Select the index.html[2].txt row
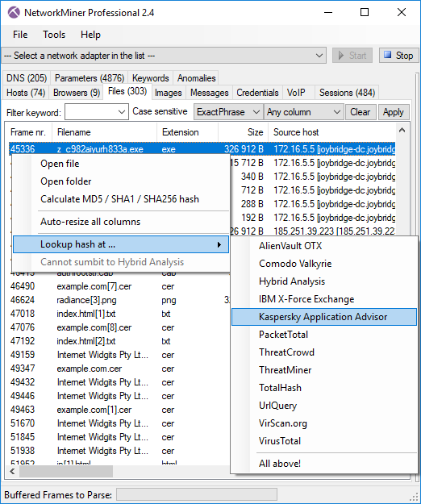The width and height of the screenshot is (421, 504). coord(119,341)
